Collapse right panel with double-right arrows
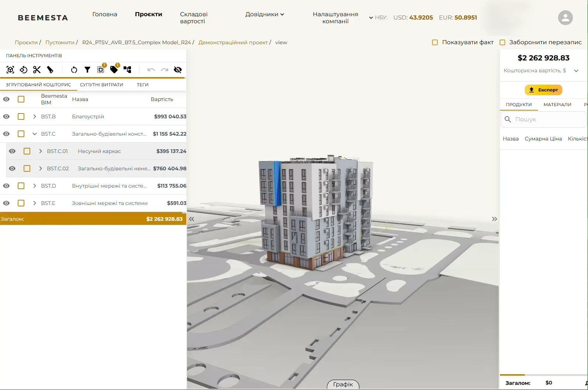This screenshot has width=588, height=390. click(x=494, y=219)
